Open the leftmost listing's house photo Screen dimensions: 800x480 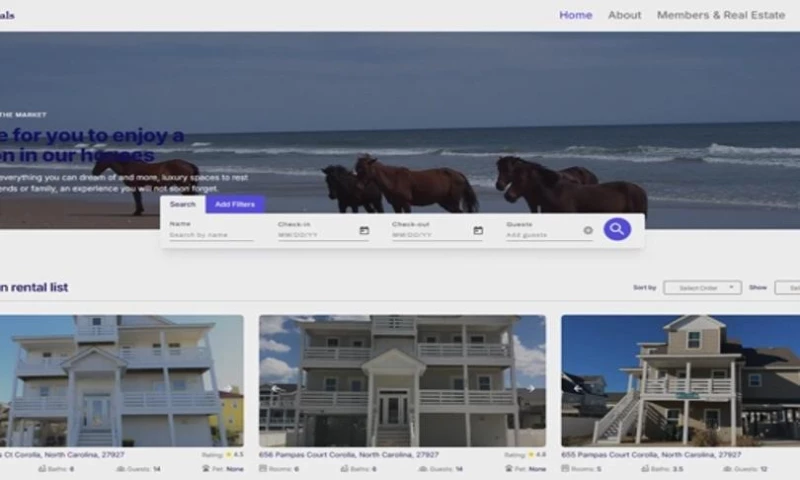[x=121, y=381]
